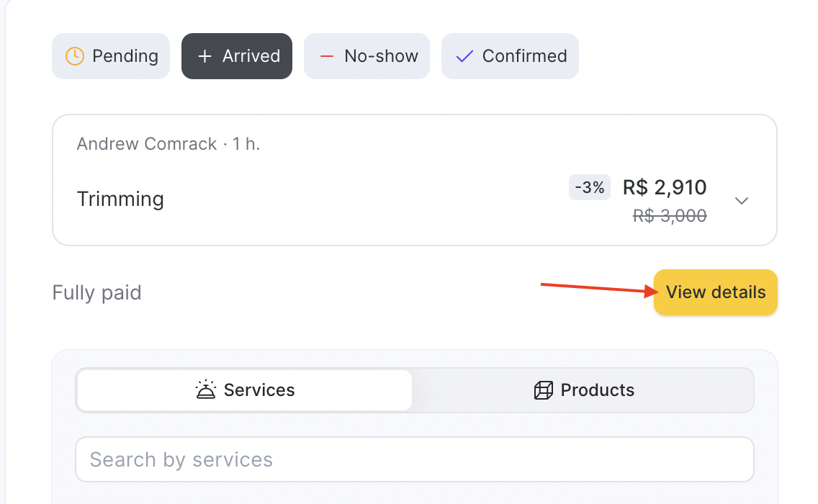
Task: Switch to the Services tab
Action: pos(245,390)
